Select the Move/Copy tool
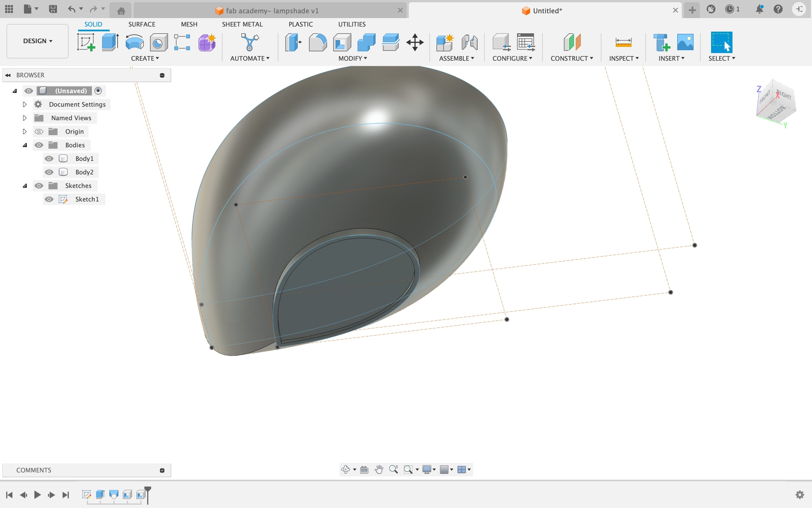This screenshot has width=812, height=508. tap(415, 42)
